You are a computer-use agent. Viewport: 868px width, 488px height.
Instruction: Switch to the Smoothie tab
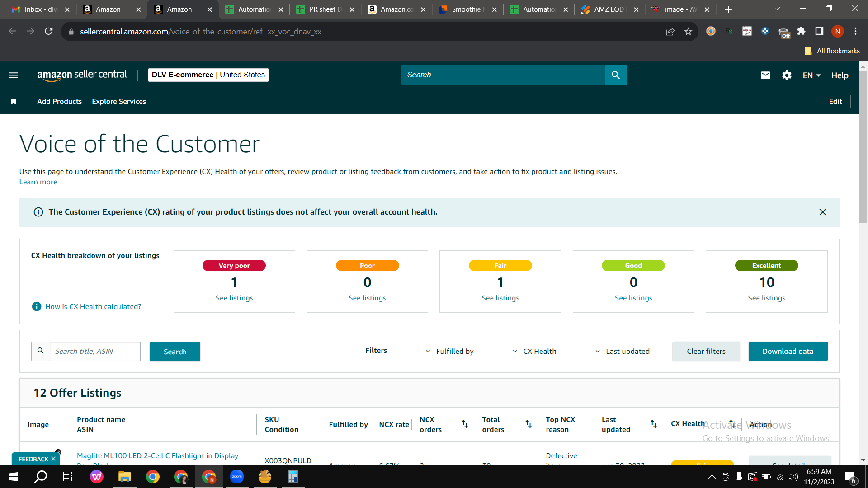467,9
